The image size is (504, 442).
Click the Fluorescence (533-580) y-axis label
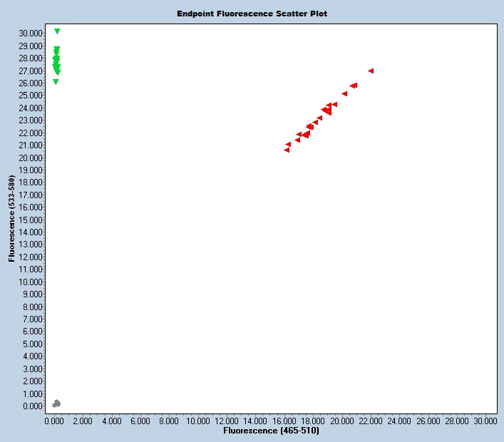[x=12, y=219]
